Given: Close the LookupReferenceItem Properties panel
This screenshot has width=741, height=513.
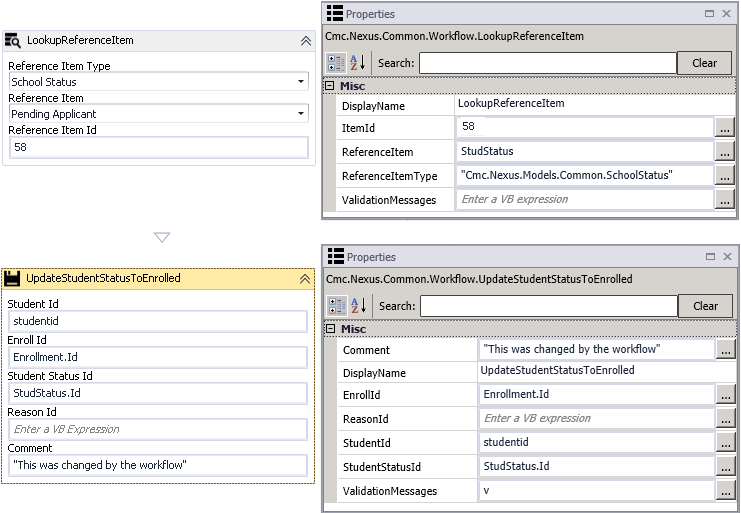Looking at the screenshot, I should pos(727,14).
